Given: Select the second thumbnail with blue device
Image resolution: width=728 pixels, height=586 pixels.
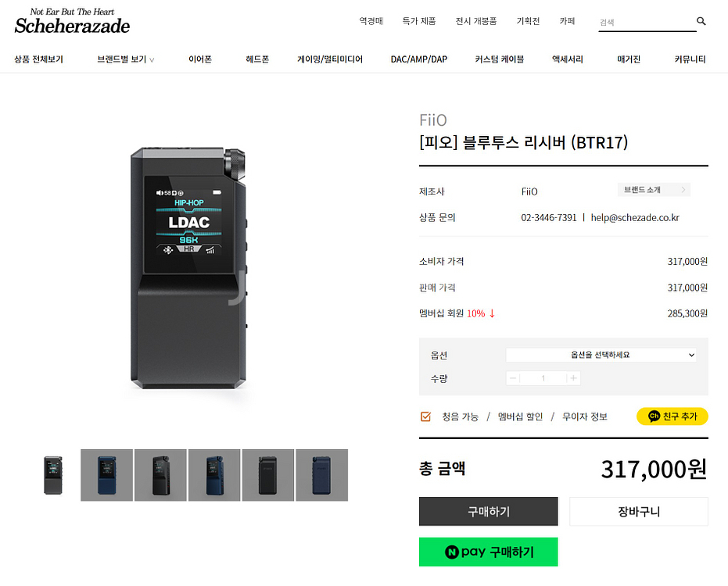Looking at the screenshot, I should (x=107, y=475).
